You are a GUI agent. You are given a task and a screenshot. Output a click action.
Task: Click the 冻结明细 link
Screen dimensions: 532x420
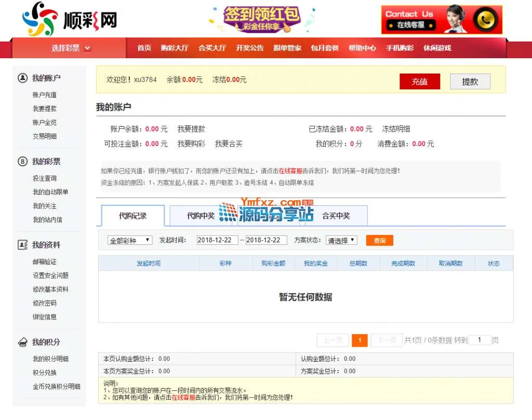[396, 129]
